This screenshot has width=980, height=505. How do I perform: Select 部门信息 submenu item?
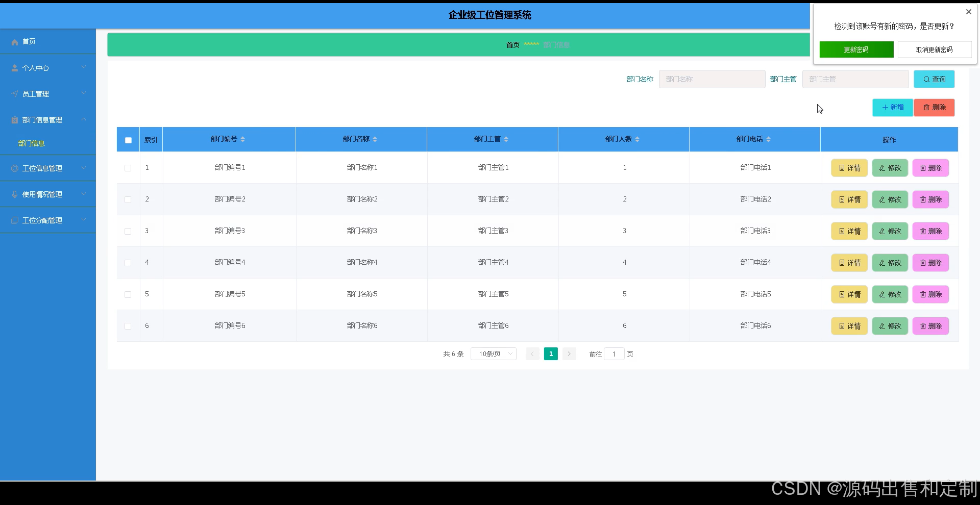coord(48,143)
